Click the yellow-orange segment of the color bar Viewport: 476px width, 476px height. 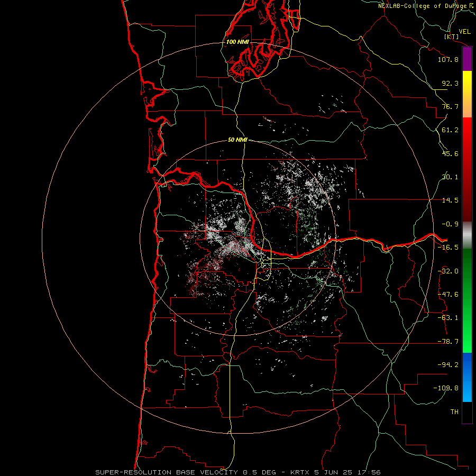coord(467,94)
